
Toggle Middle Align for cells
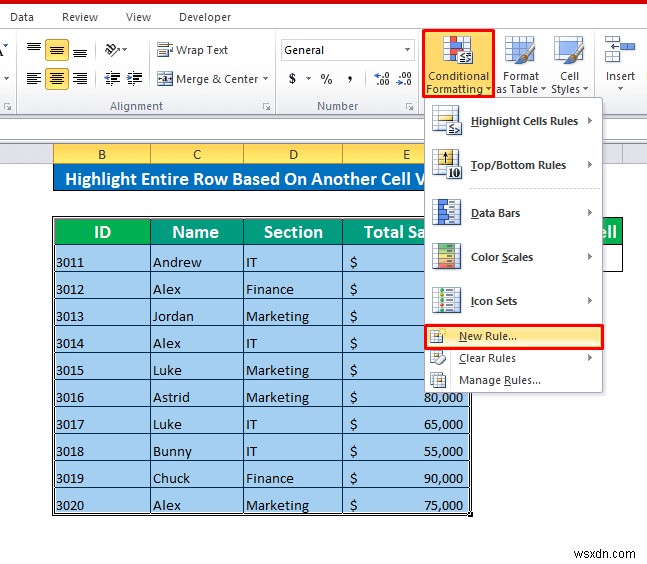tap(57, 50)
